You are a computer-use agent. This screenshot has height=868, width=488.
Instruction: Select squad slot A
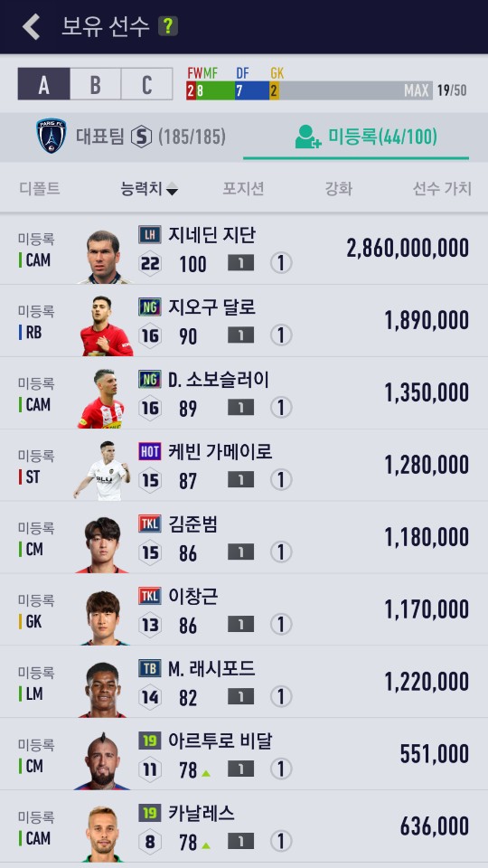(43, 84)
